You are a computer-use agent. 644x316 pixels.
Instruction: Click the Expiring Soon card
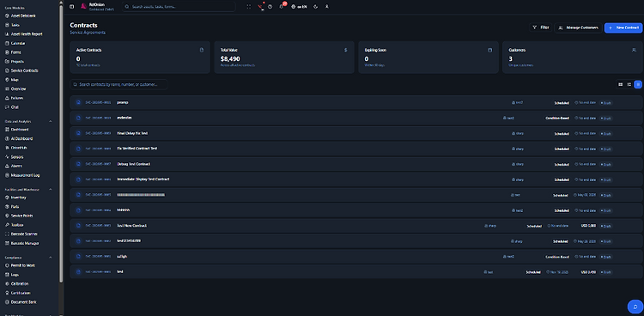(x=428, y=58)
